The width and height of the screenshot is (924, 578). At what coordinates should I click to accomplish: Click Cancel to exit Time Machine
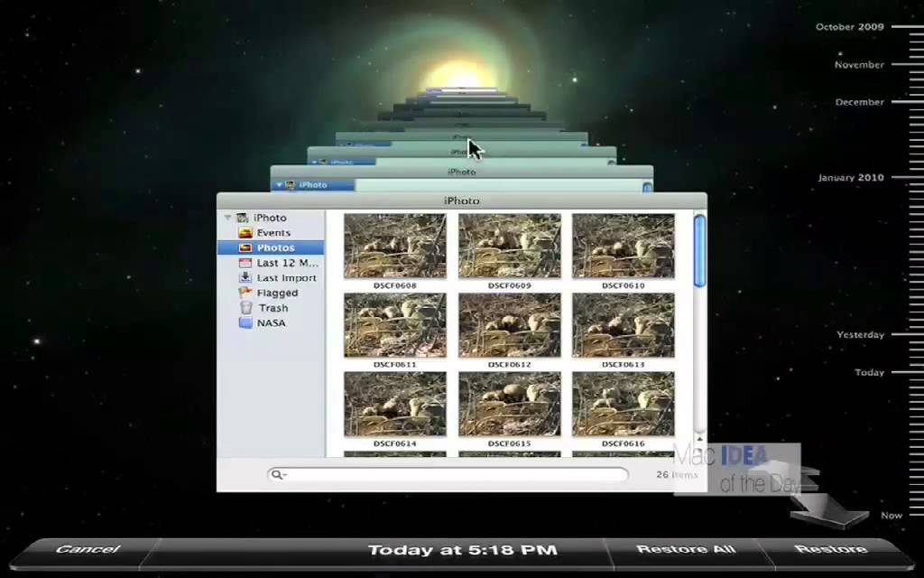(88, 550)
